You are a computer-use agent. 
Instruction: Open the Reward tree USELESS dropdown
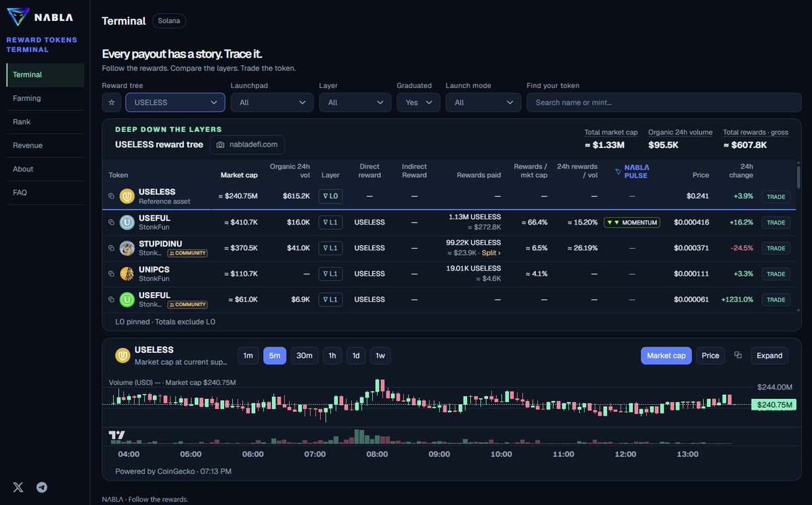click(175, 103)
